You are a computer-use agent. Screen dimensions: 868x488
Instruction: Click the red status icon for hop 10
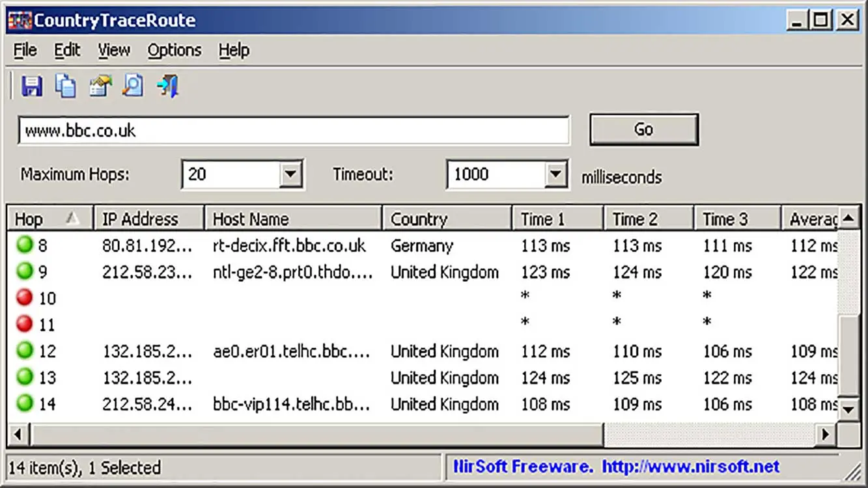pos(25,298)
